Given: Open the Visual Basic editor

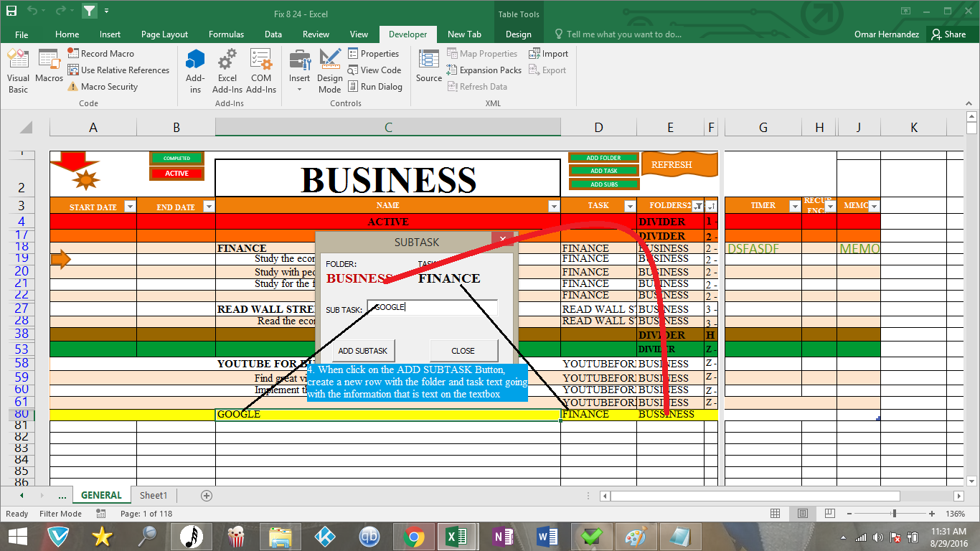Looking at the screenshot, I should (18, 71).
